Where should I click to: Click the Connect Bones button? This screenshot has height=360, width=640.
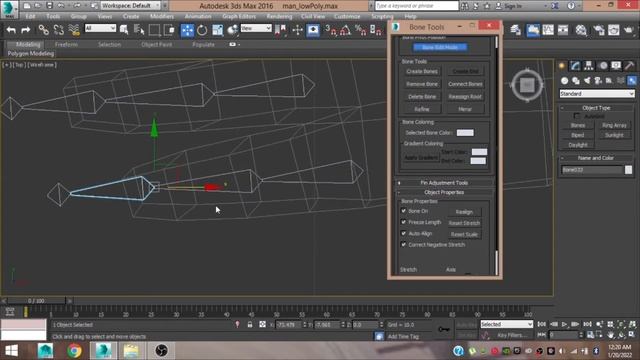pyautogui.click(x=465, y=84)
